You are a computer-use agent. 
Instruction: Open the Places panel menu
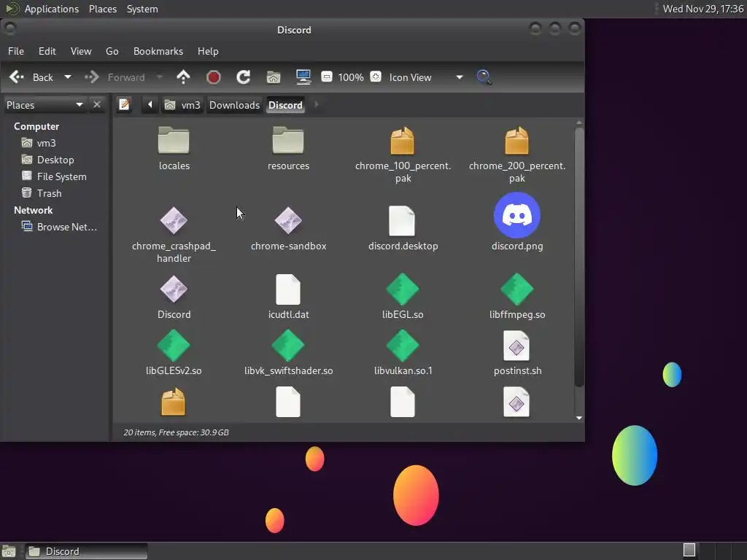(102, 9)
